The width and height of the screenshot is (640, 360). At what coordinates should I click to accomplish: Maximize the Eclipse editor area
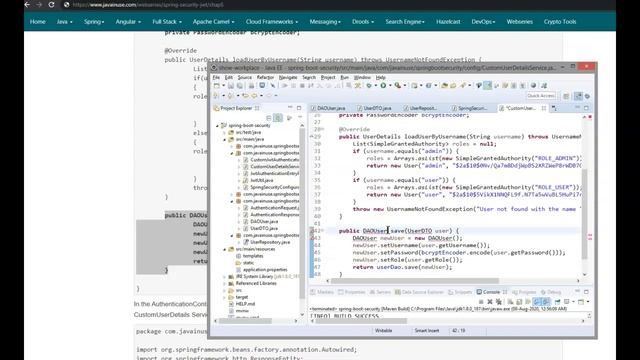click(x=586, y=108)
